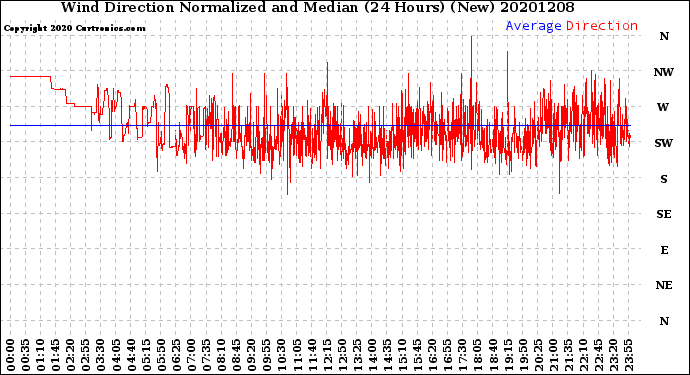
Task: Select the '08:45' time axis label
Action: tap(236, 355)
